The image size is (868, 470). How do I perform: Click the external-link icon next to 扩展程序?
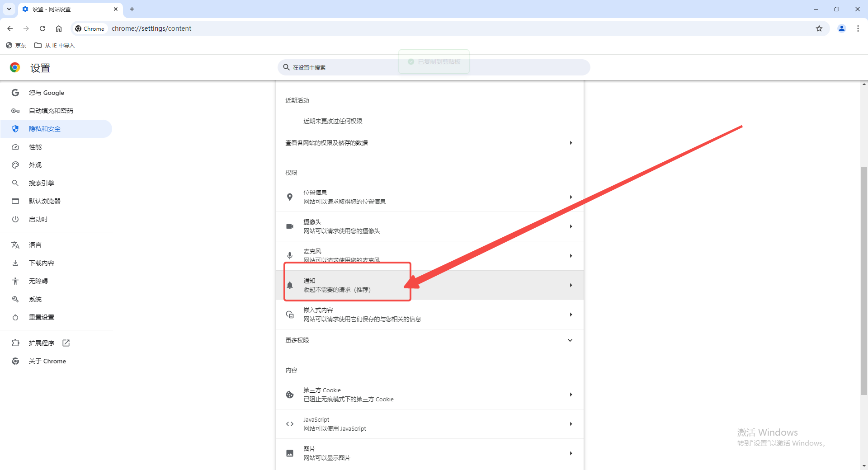pyautogui.click(x=66, y=343)
